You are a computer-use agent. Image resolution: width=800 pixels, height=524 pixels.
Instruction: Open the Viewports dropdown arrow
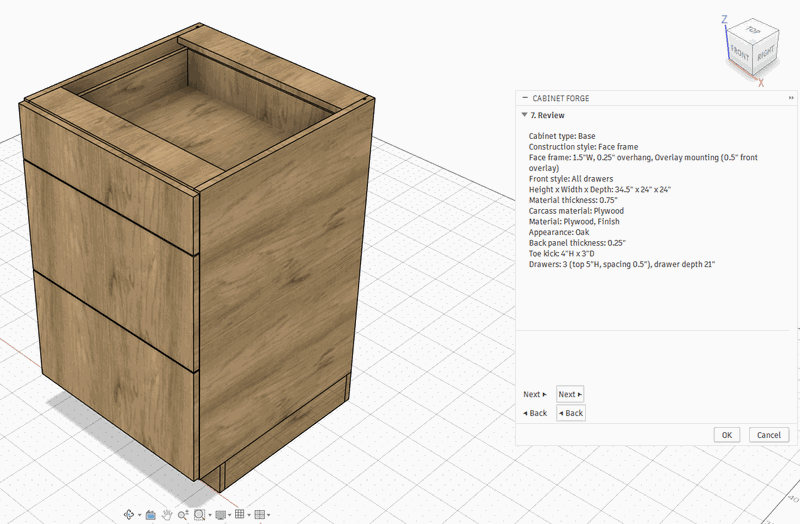click(x=268, y=515)
